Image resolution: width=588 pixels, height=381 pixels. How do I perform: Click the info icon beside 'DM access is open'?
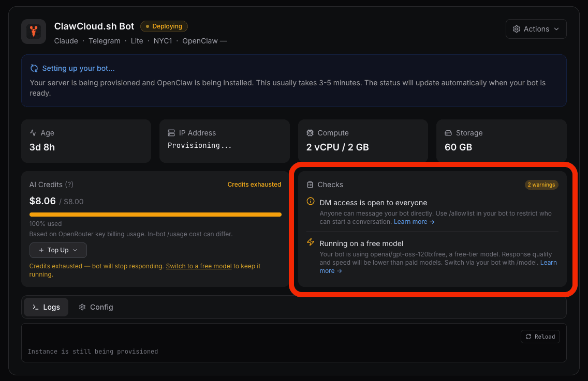(x=310, y=201)
